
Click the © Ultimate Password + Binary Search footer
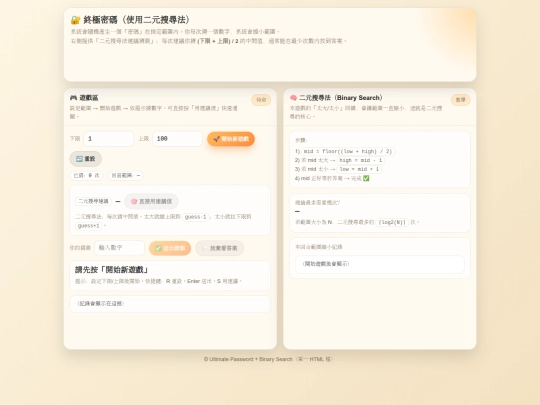(269, 359)
